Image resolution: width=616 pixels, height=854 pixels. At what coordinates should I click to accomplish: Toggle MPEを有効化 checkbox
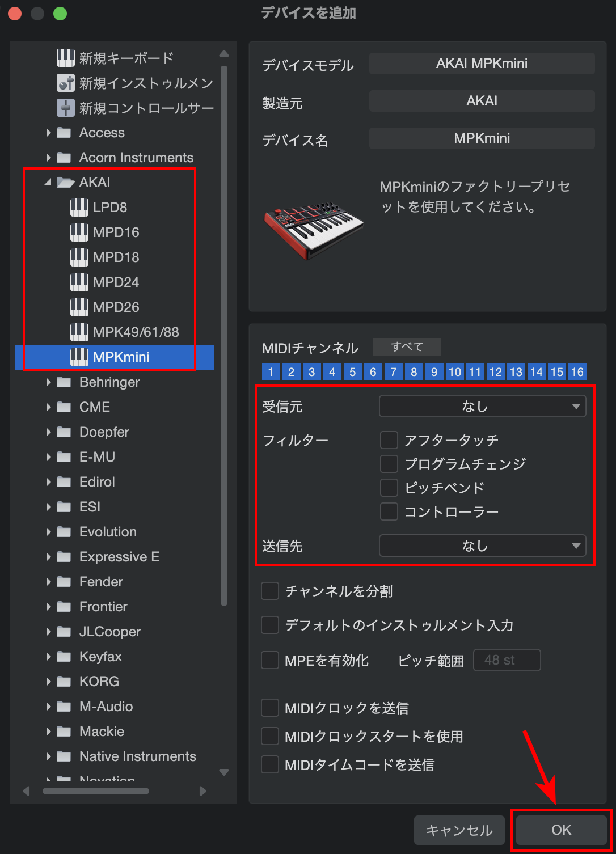click(270, 660)
